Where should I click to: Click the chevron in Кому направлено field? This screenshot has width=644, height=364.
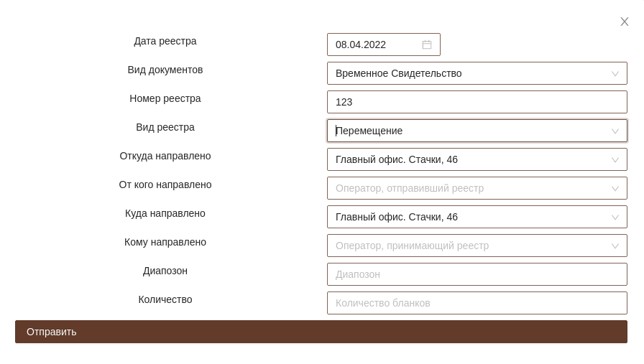tap(615, 246)
